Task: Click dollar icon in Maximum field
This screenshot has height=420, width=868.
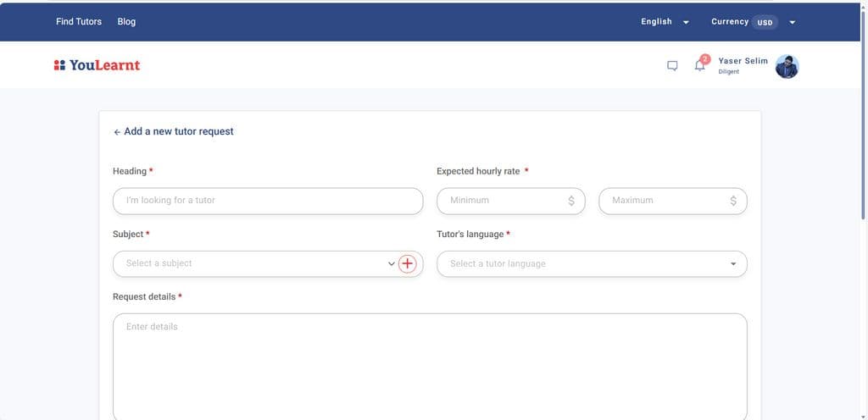Action: (733, 201)
